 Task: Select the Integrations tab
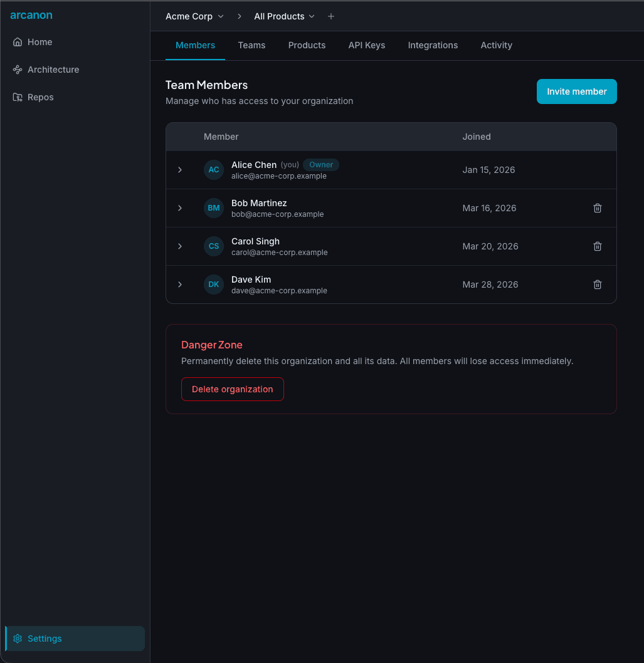[433, 45]
